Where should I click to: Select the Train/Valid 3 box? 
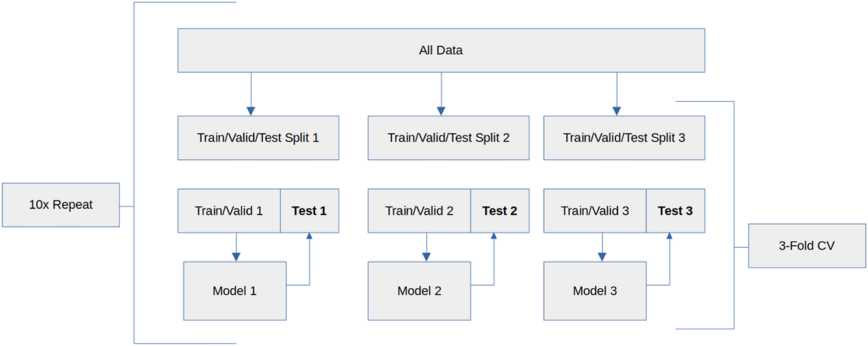pyautogui.click(x=595, y=211)
